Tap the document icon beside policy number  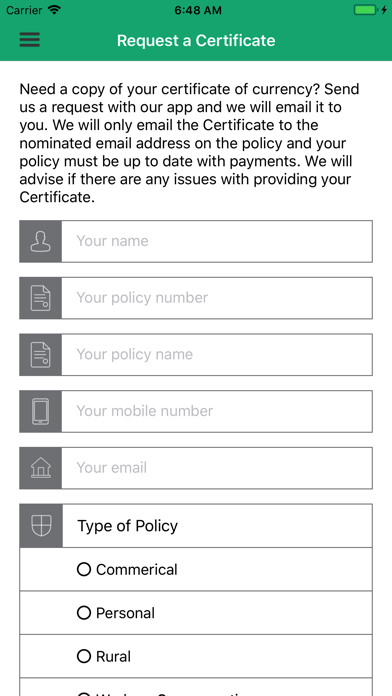pyautogui.click(x=40, y=298)
